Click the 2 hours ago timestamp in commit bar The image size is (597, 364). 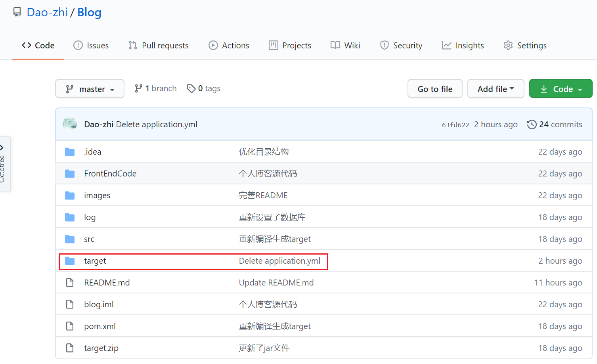click(x=496, y=125)
